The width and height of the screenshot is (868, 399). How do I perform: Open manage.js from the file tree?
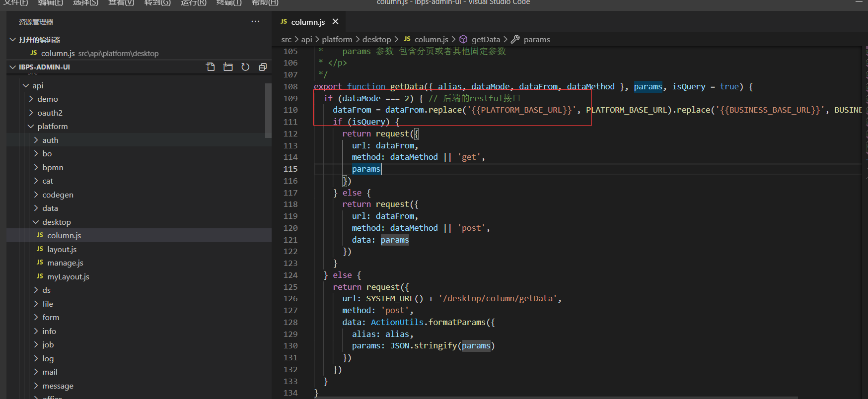(65, 263)
